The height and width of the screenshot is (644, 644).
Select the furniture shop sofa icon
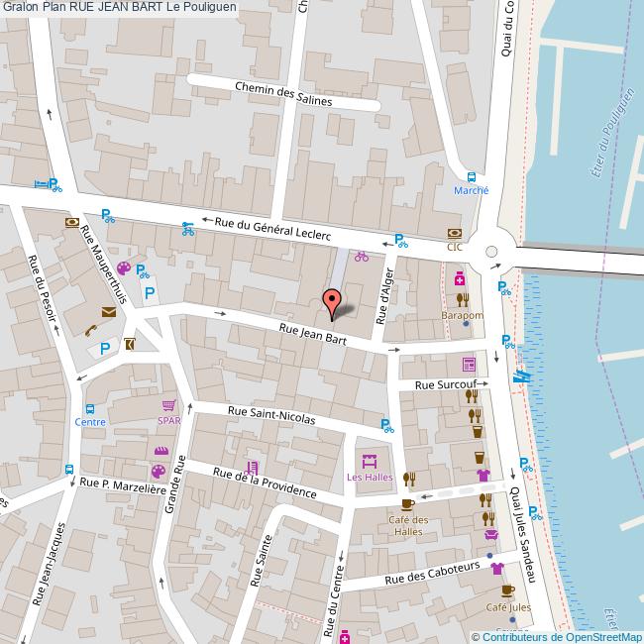(x=489, y=535)
